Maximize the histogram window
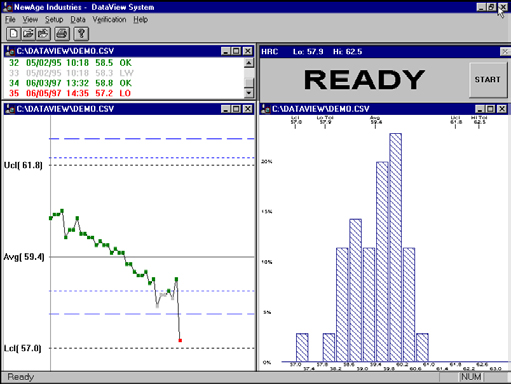This screenshot has width=511, height=384. coord(491,109)
